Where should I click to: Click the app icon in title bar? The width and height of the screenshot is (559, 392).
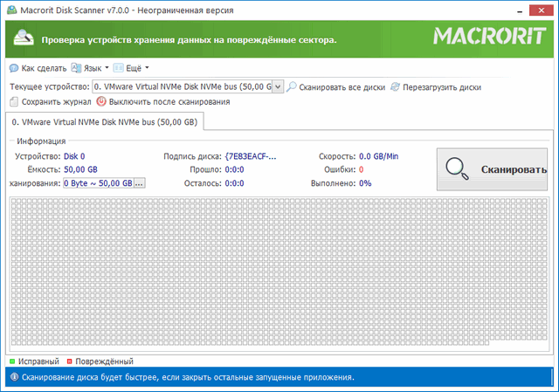[x=12, y=10]
